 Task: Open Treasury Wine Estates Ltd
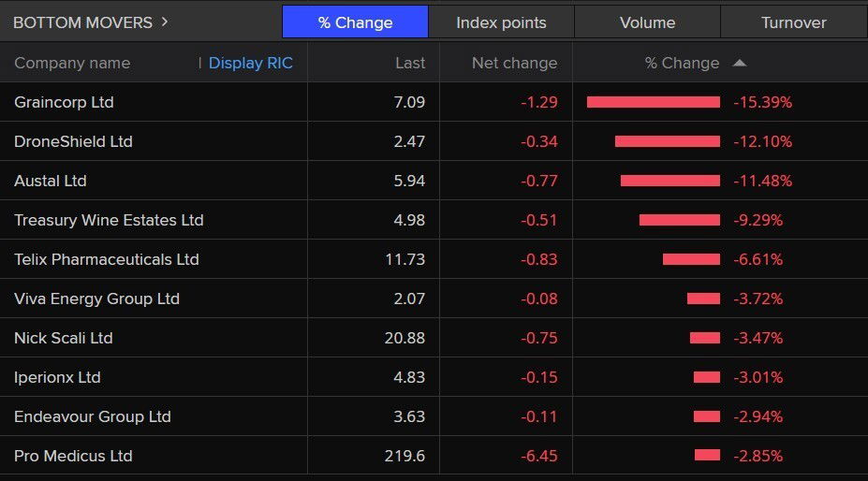coord(109,220)
